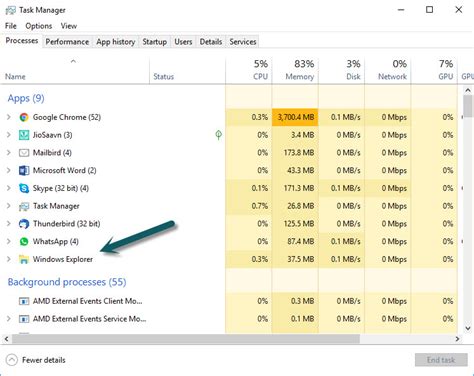Click the Windows Explorer folder icon
Image resolution: width=474 pixels, height=376 pixels.
tap(24, 259)
